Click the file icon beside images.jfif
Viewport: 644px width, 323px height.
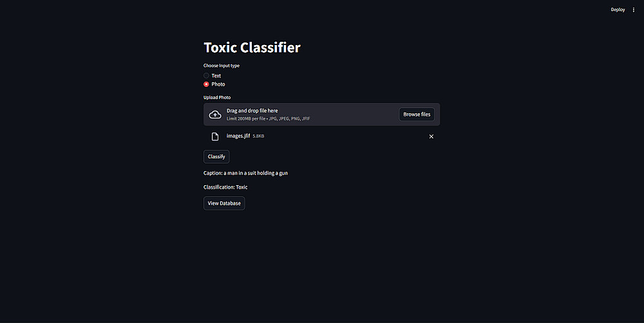[216, 136]
